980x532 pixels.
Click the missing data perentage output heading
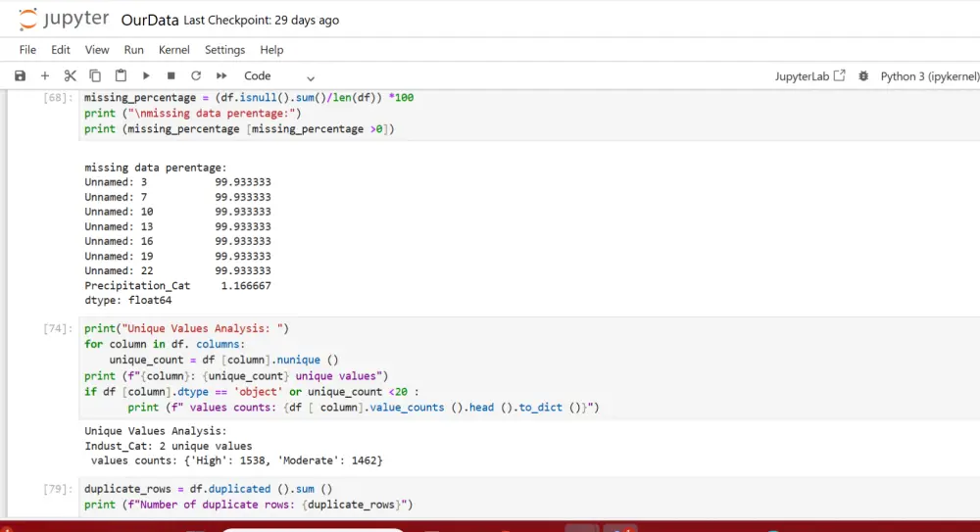(156, 168)
